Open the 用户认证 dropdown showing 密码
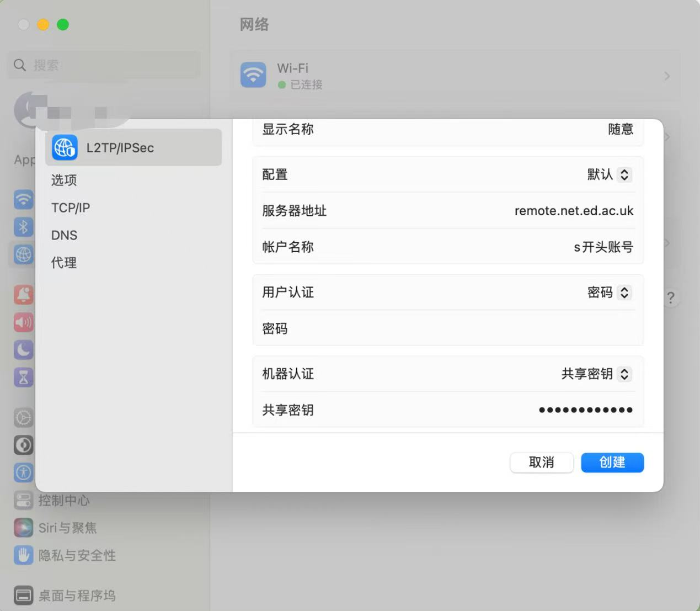The height and width of the screenshot is (611, 700). click(609, 293)
